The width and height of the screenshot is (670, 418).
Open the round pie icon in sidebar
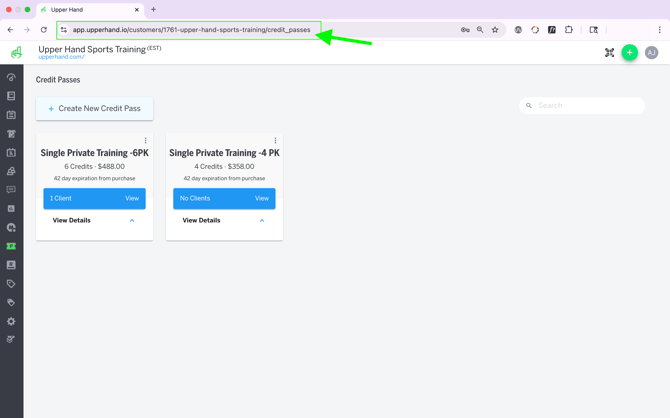11,227
